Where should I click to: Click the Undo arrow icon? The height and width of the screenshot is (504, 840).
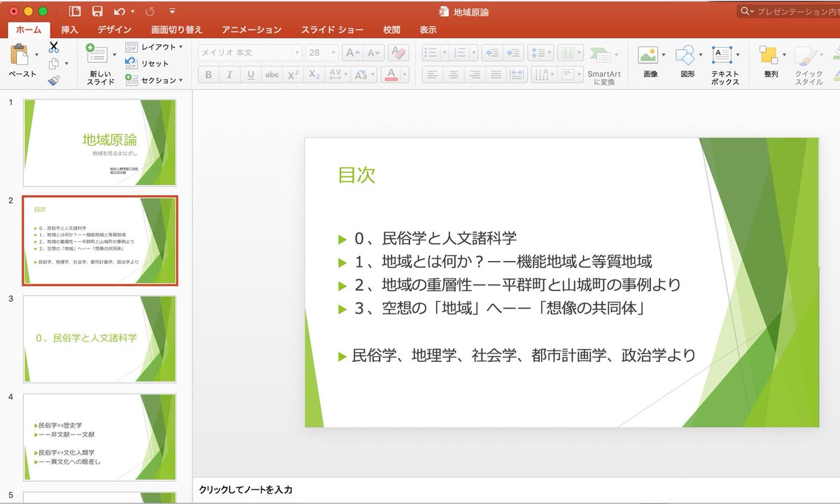[119, 11]
